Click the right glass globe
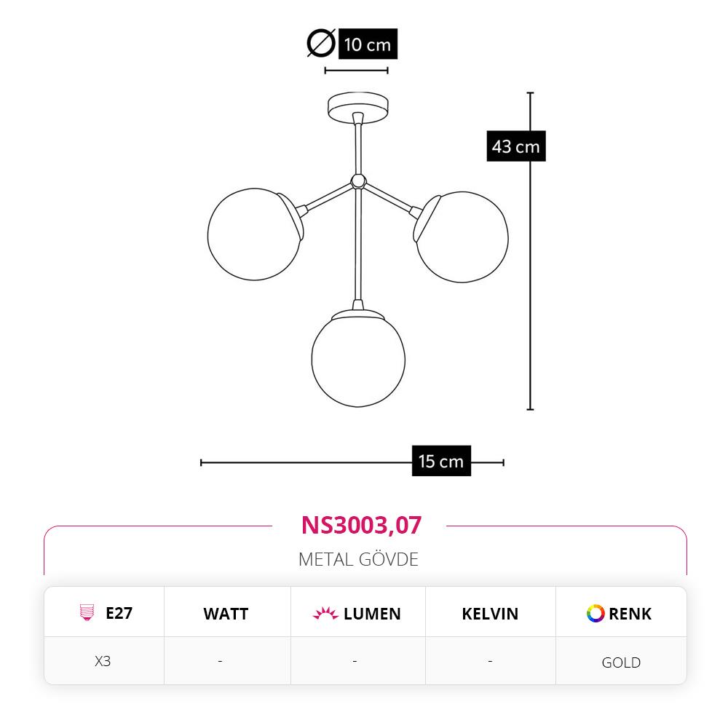Image resolution: width=728 pixels, height=728 pixels. tap(462, 237)
